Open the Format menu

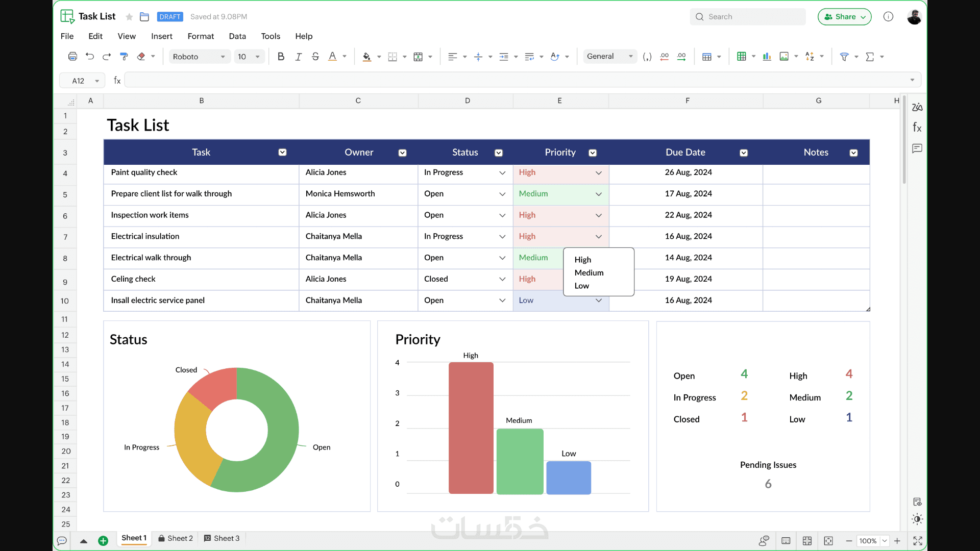tap(201, 36)
